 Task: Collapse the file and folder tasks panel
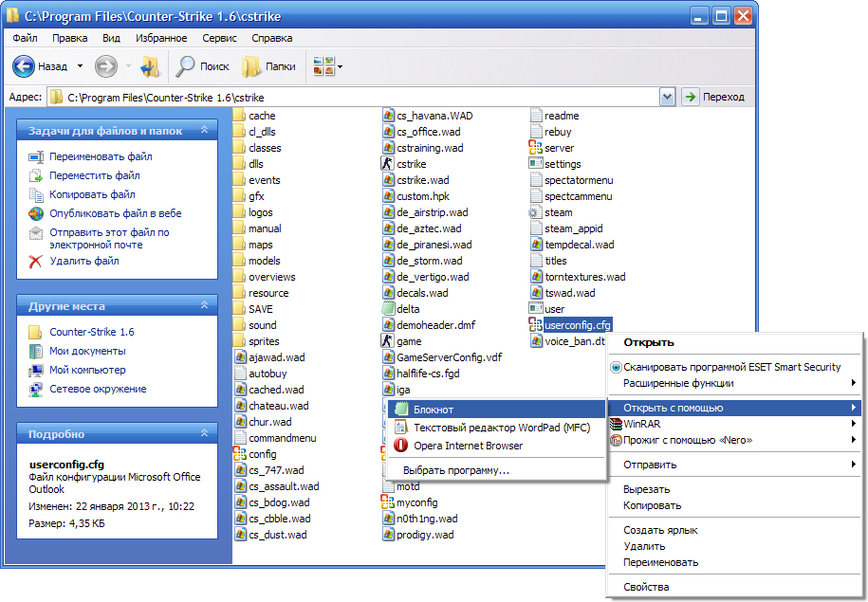(x=204, y=130)
